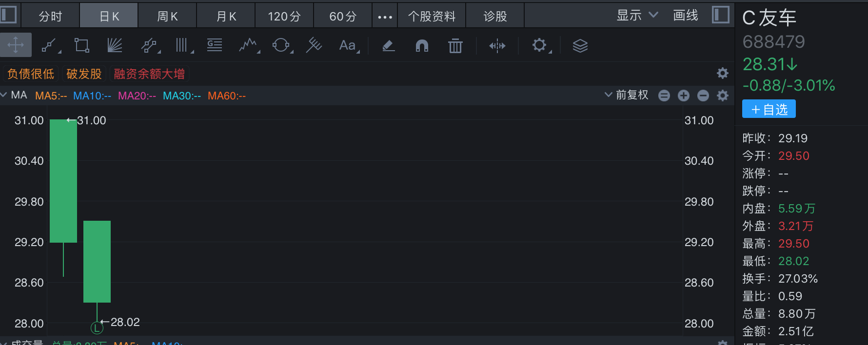The image size is (868, 345).
Task: Open drawing settings gear in toolbar
Action: (x=540, y=46)
